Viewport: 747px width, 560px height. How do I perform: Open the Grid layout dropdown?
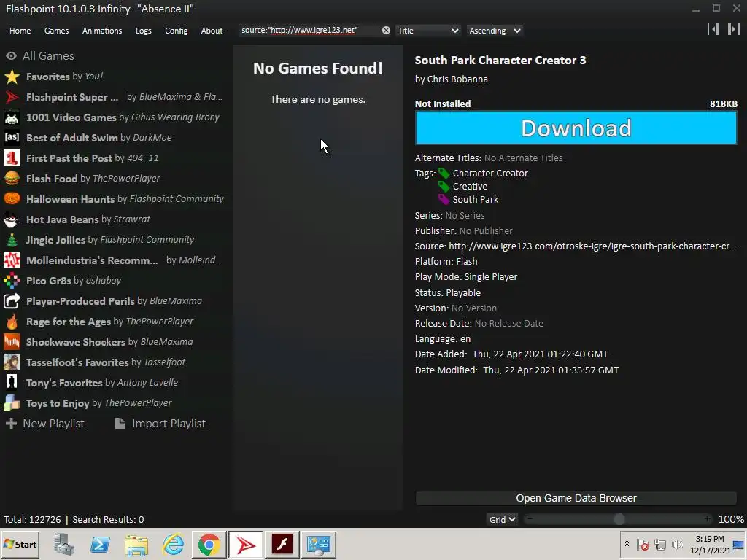(502, 519)
